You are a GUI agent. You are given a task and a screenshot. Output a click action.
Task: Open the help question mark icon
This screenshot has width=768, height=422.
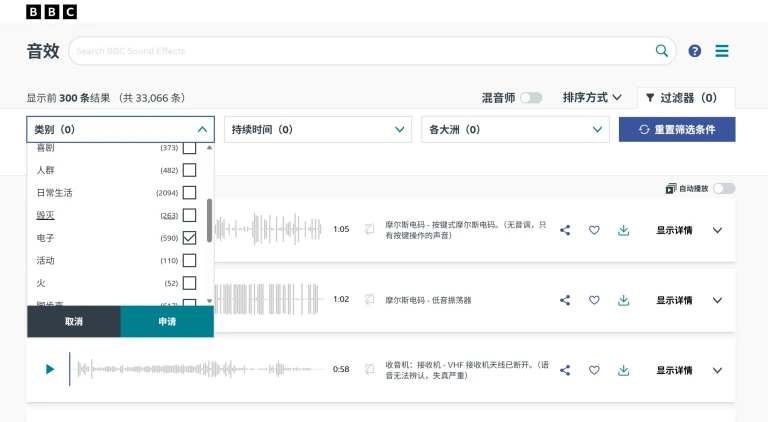695,51
